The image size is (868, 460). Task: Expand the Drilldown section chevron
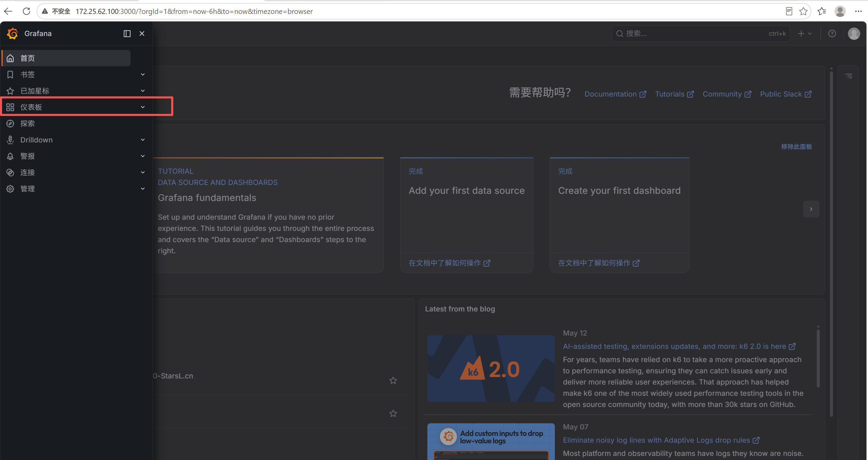coord(143,140)
